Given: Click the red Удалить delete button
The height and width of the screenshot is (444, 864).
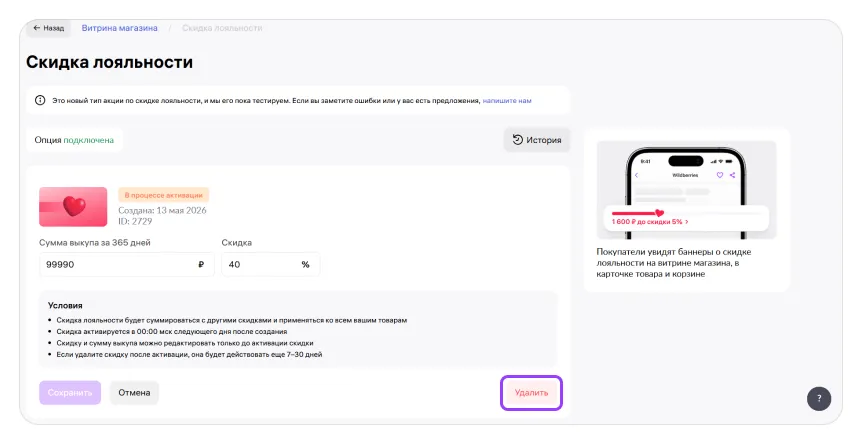Looking at the screenshot, I should coord(531,393).
